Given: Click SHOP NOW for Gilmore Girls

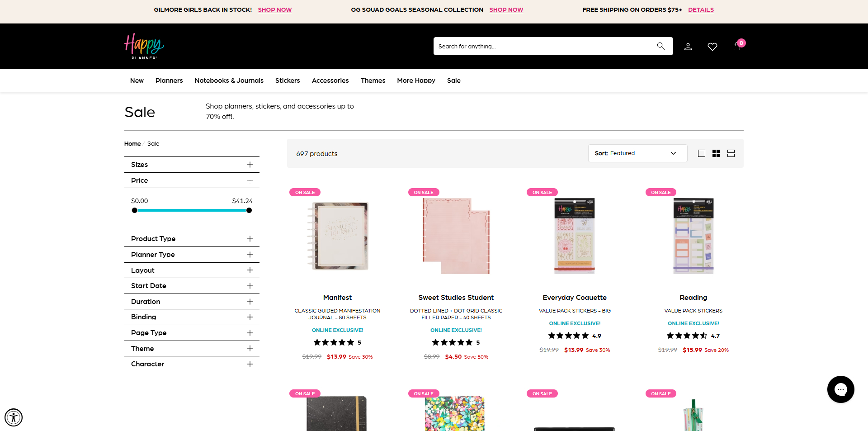Looking at the screenshot, I should point(274,9).
